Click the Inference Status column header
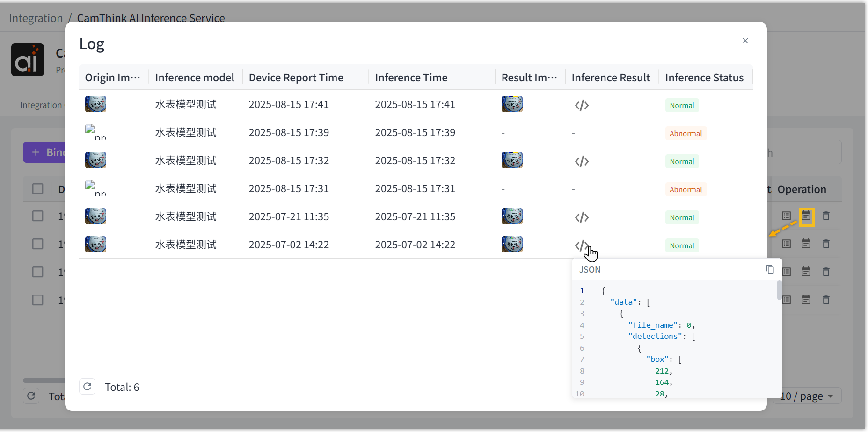This screenshot has width=868, height=432. 704,78
